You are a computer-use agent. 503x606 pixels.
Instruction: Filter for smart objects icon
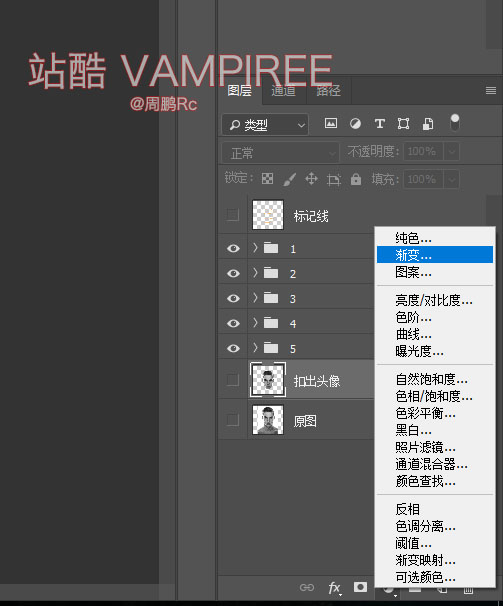pyautogui.click(x=428, y=124)
